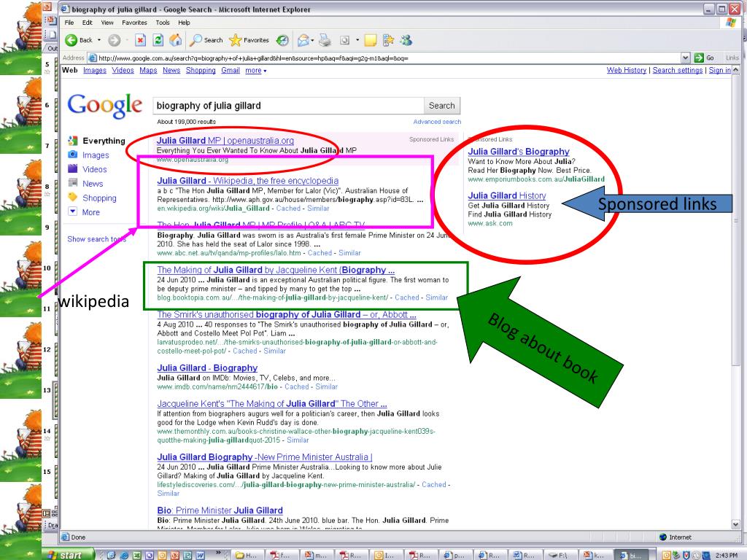
Task: Refresh the page using the toolbar icon
Action: [x=158, y=40]
